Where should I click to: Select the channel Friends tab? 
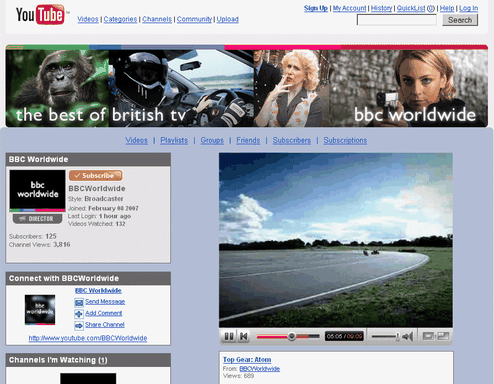tap(248, 140)
